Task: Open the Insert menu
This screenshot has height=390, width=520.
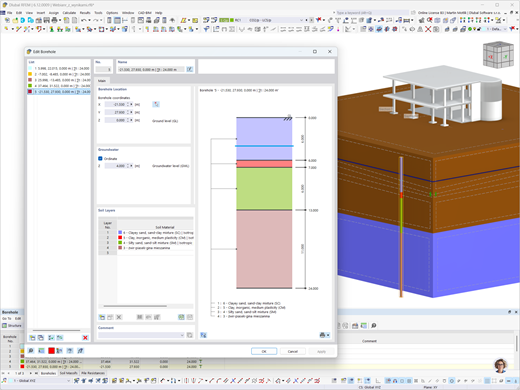Action: click(41, 13)
